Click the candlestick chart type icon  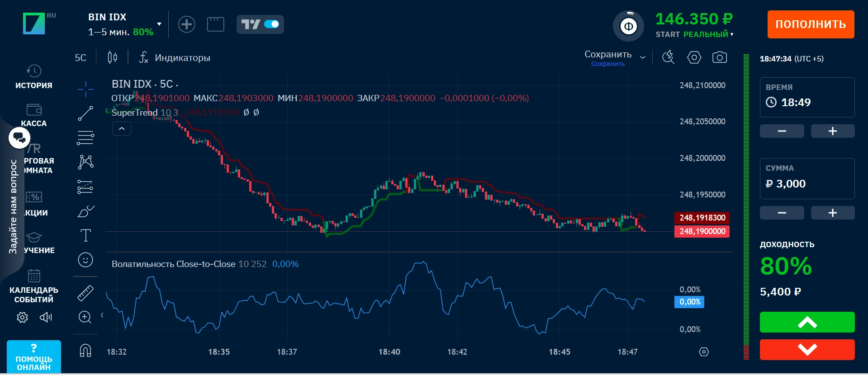112,57
